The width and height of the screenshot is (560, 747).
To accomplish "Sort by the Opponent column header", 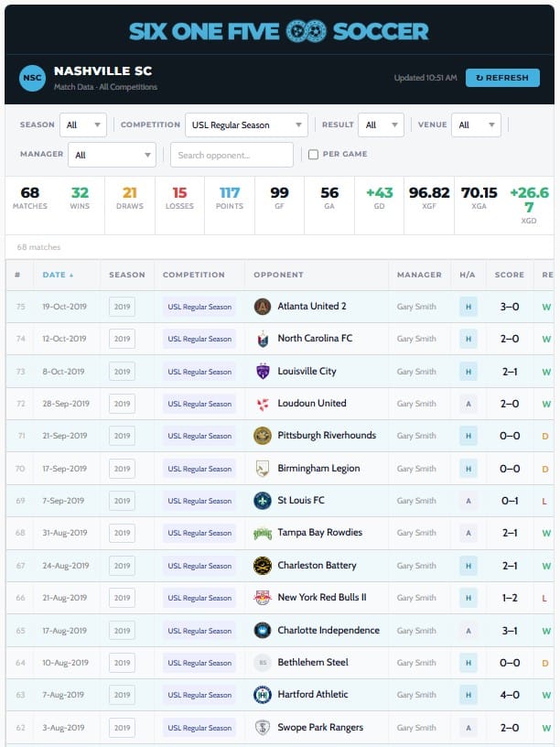I will click(x=278, y=275).
